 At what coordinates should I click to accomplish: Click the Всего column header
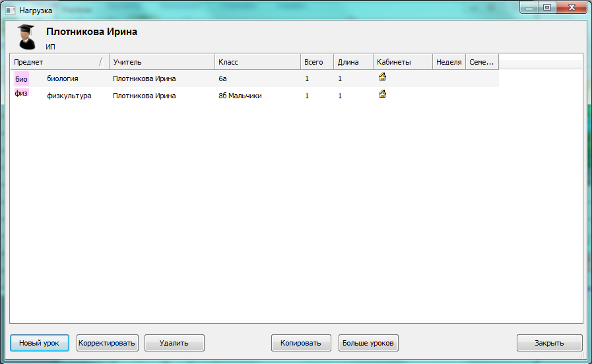[x=316, y=62]
